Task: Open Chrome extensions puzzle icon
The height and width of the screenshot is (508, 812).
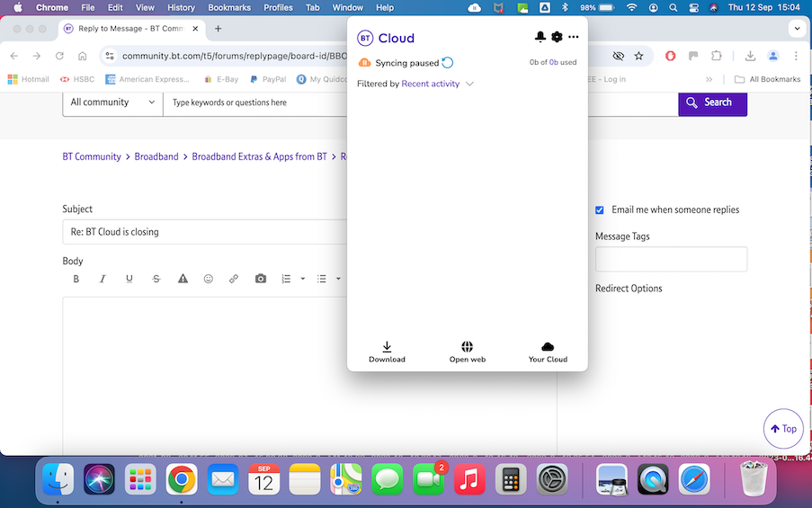Action: (716, 56)
